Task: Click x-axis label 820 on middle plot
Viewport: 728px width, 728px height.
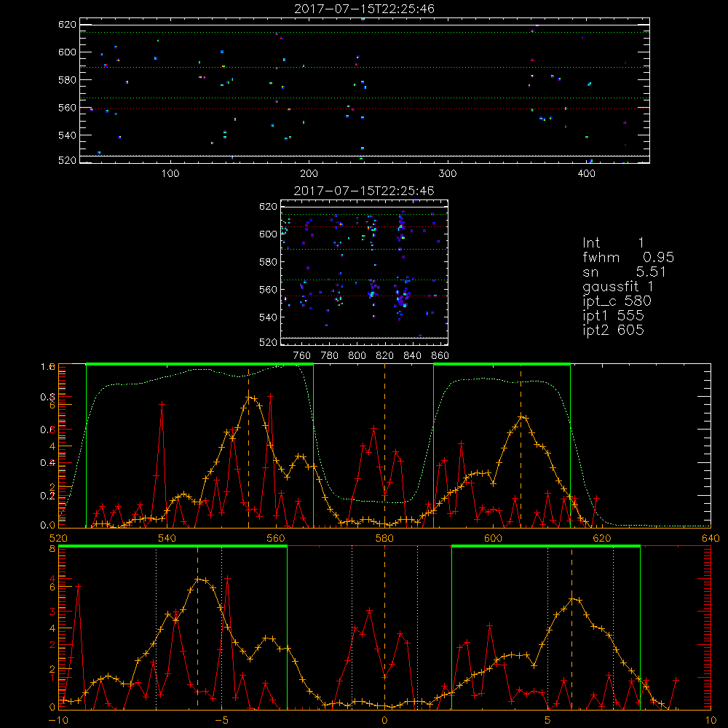Action: [x=385, y=356]
